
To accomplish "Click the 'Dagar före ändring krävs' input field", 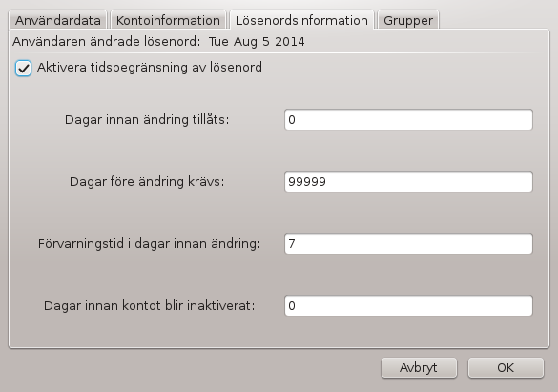I will click(x=408, y=182).
